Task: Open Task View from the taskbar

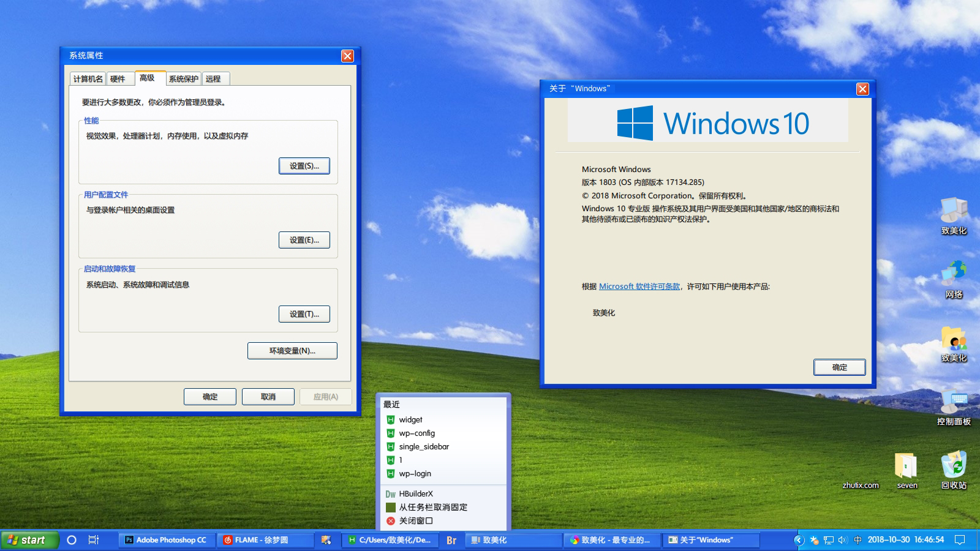Action: click(x=92, y=540)
